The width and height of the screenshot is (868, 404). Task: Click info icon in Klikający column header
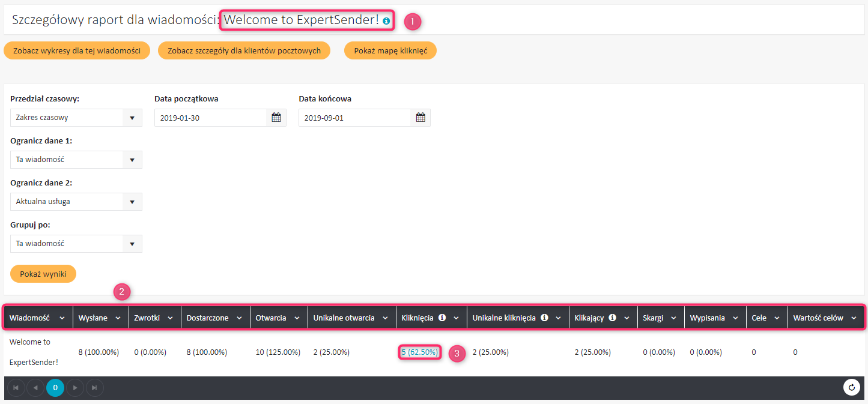612,318
